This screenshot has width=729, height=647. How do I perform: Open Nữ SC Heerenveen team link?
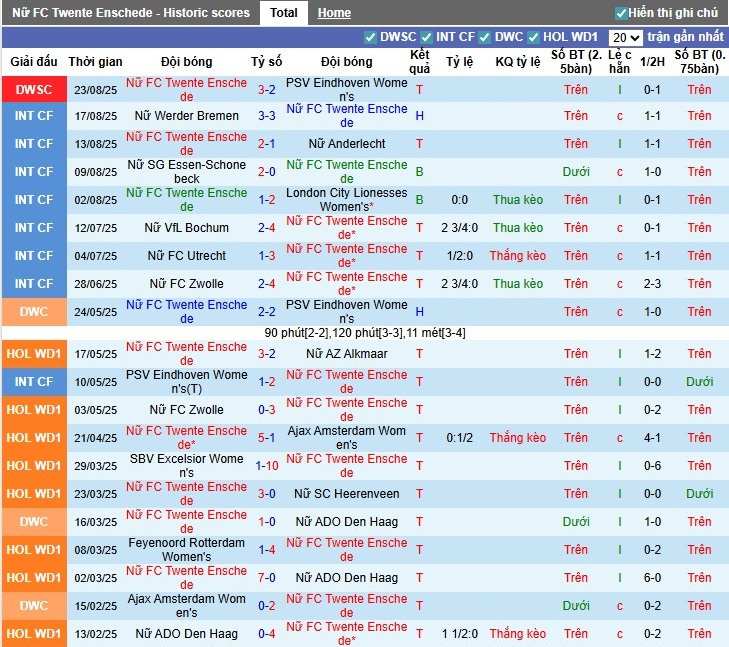(x=347, y=494)
